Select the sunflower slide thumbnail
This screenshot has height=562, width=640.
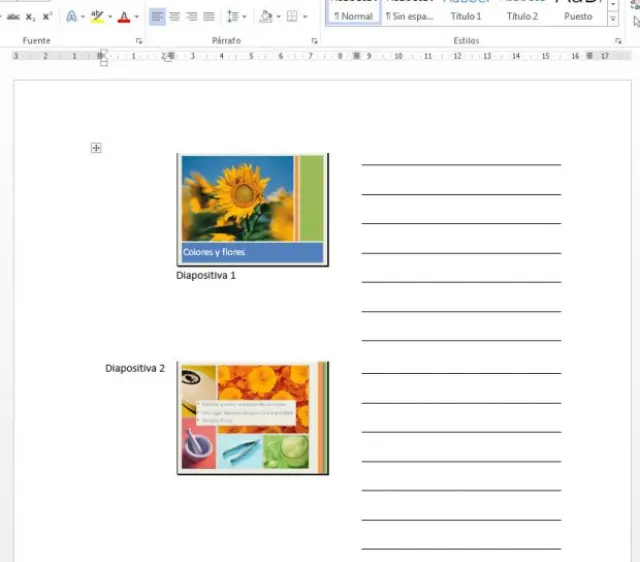point(252,209)
